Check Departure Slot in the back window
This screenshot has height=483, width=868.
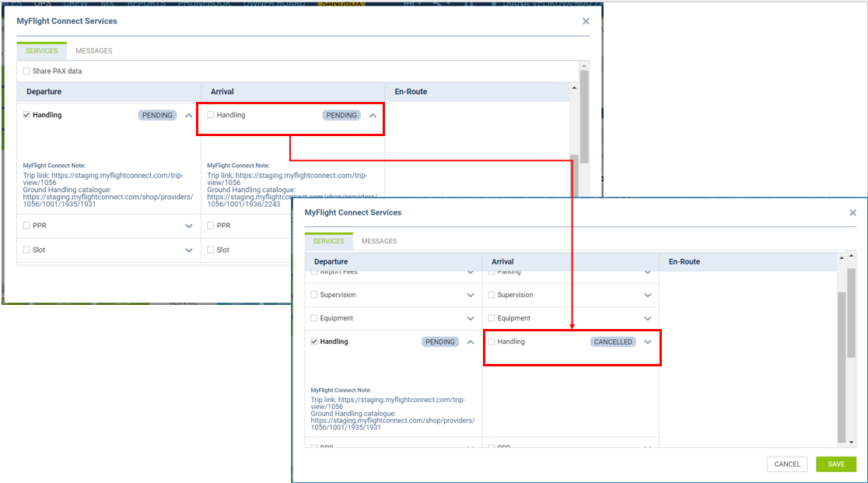point(26,250)
